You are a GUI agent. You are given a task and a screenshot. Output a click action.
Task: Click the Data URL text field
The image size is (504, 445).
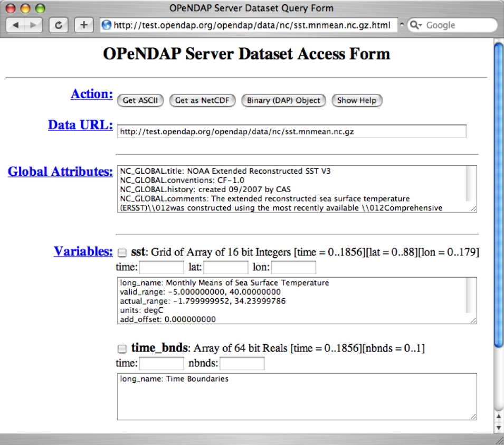coord(291,131)
